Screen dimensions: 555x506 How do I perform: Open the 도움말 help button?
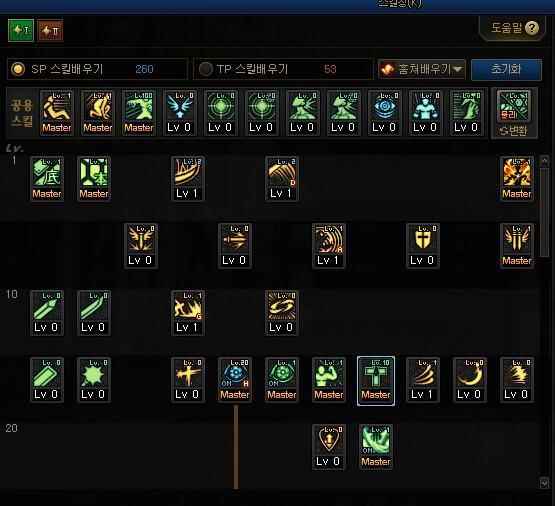point(513,28)
